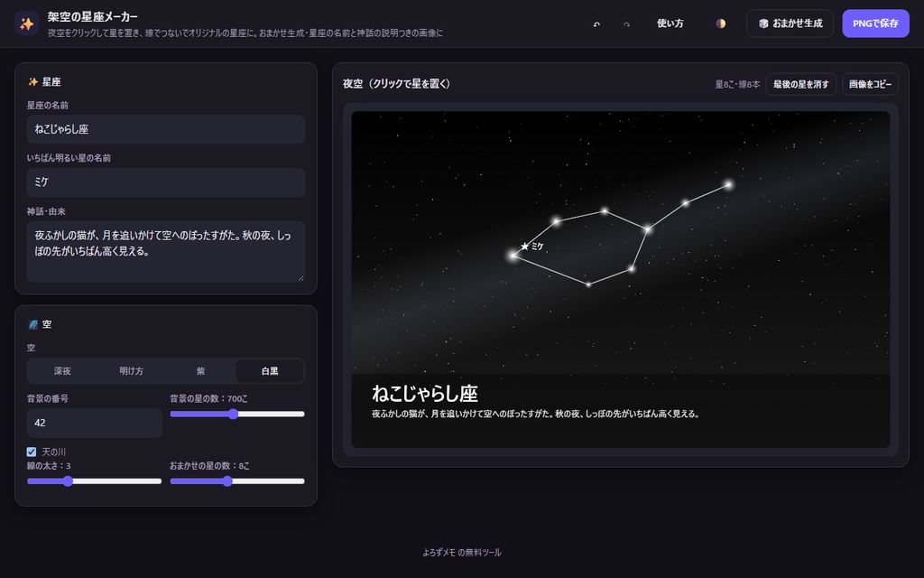Click the sky icon beside 空 heading
924x578 pixels.
(x=33, y=324)
